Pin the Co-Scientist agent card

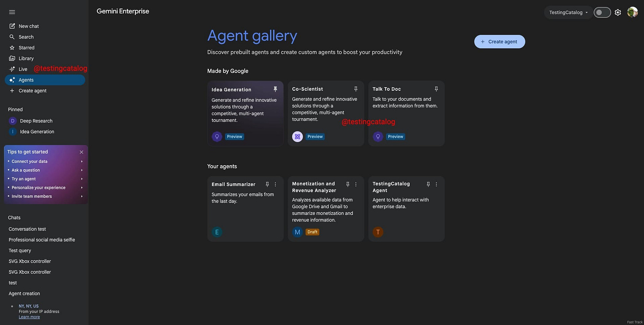click(356, 89)
